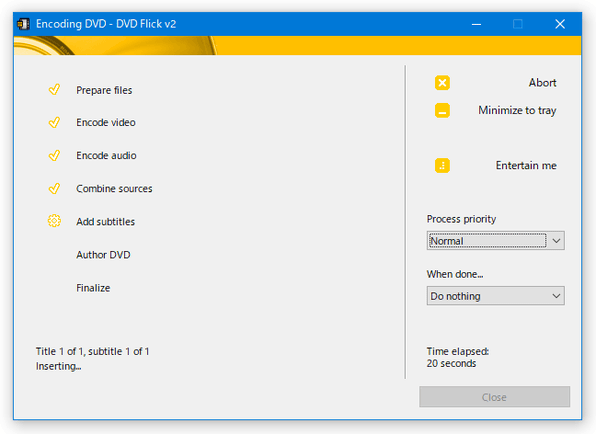Click the 'Title 1 of 1, subtitle 1 of 1' status
Viewport: 596px width, 434px height.
pyautogui.click(x=92, y=351)
